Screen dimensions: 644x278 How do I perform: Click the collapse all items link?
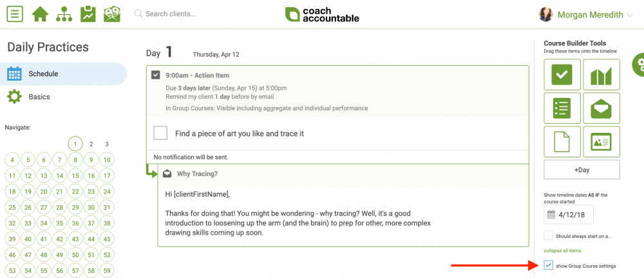click(562, 251)
